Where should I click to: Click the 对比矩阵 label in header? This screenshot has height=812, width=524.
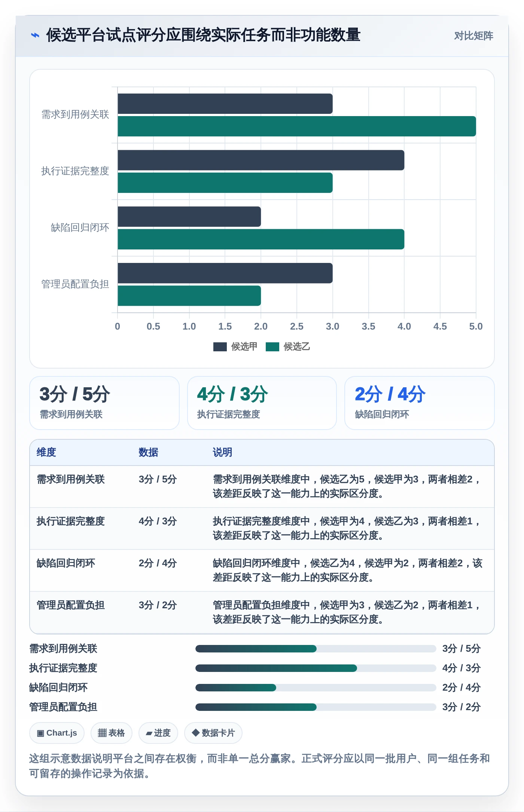[x=473, y=36]
